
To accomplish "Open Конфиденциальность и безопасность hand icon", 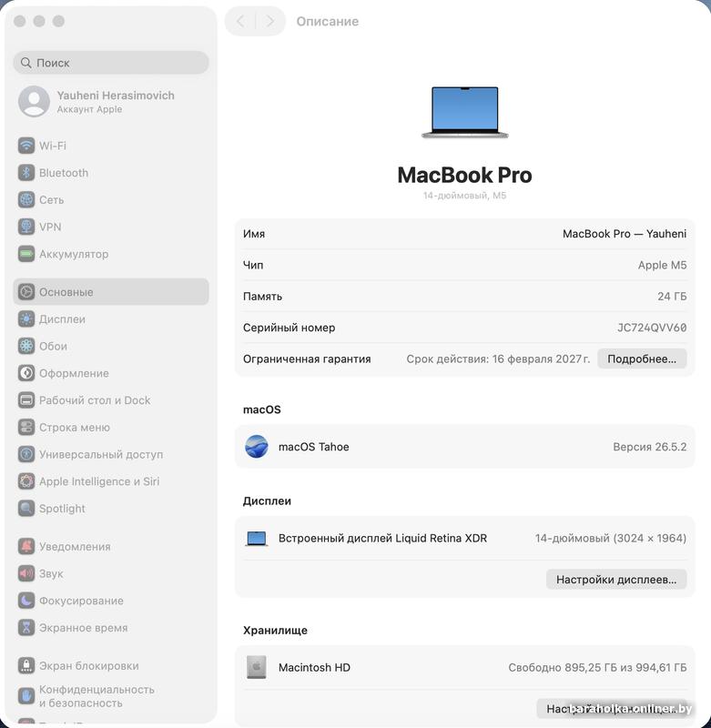I will click(x=26, y=696).
